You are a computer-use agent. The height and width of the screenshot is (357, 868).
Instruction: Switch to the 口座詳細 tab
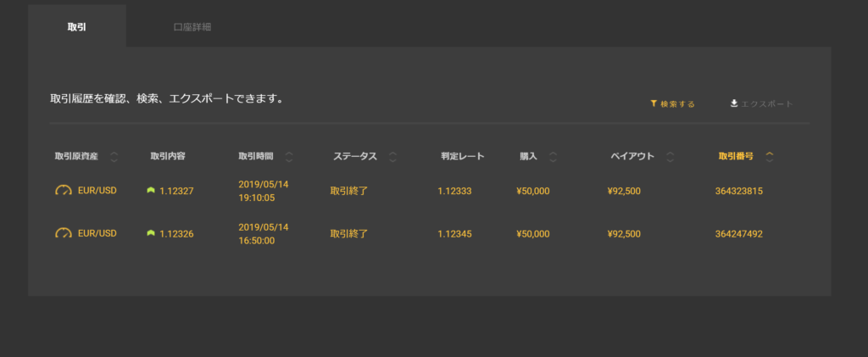pos(192,27)
